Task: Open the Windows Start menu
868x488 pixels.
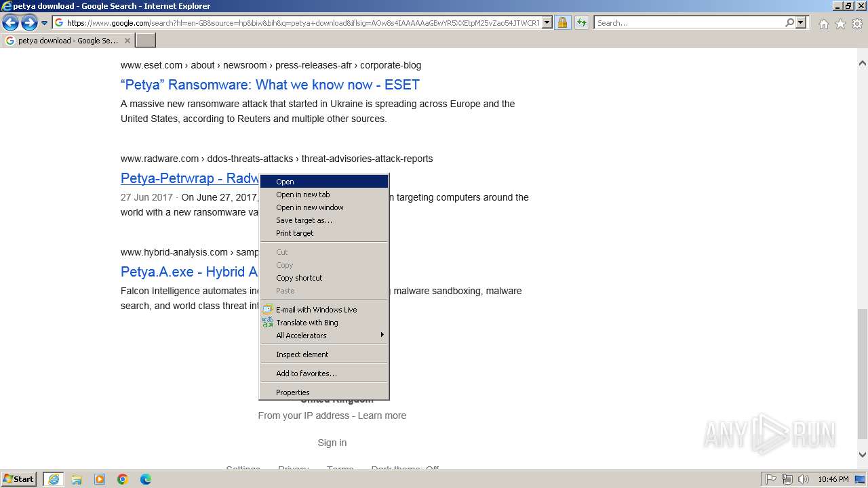Action: (x=19, y=479)
